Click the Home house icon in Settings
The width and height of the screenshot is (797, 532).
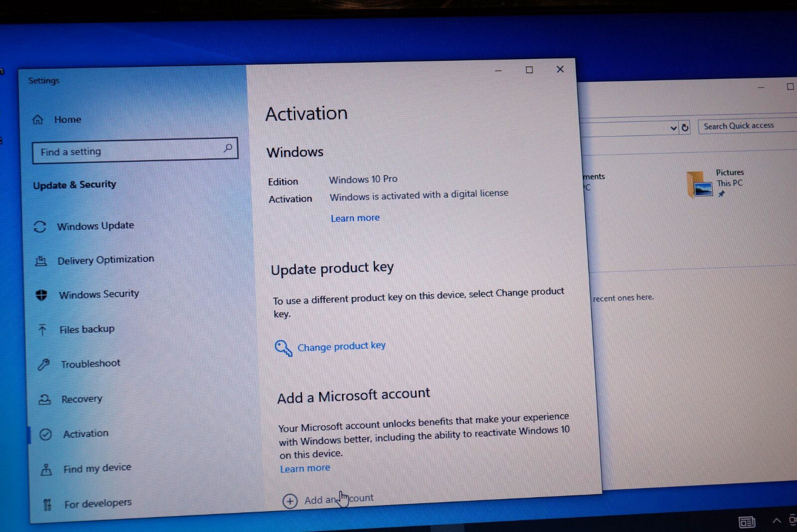click(x=38, y=120)
